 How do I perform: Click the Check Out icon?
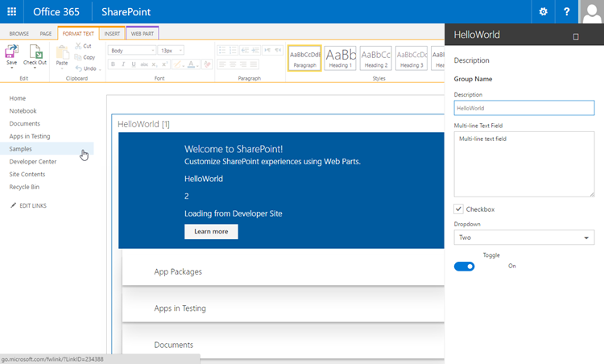coord(35,52)
